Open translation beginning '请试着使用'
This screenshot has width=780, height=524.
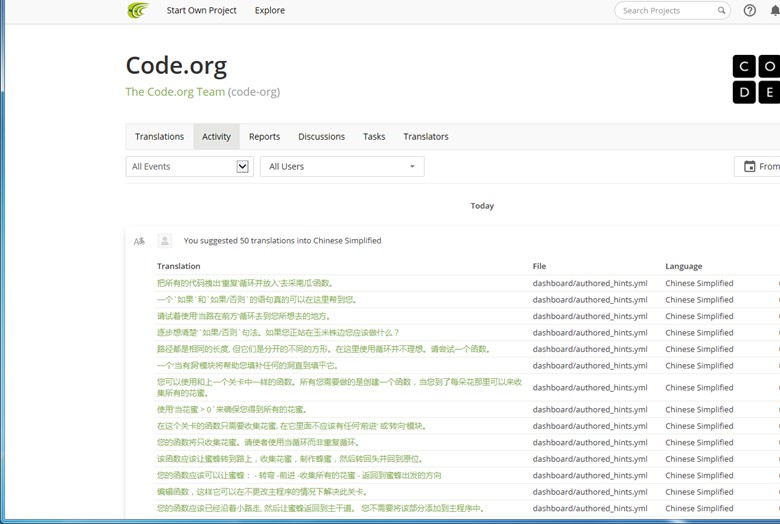coord(244,316)
